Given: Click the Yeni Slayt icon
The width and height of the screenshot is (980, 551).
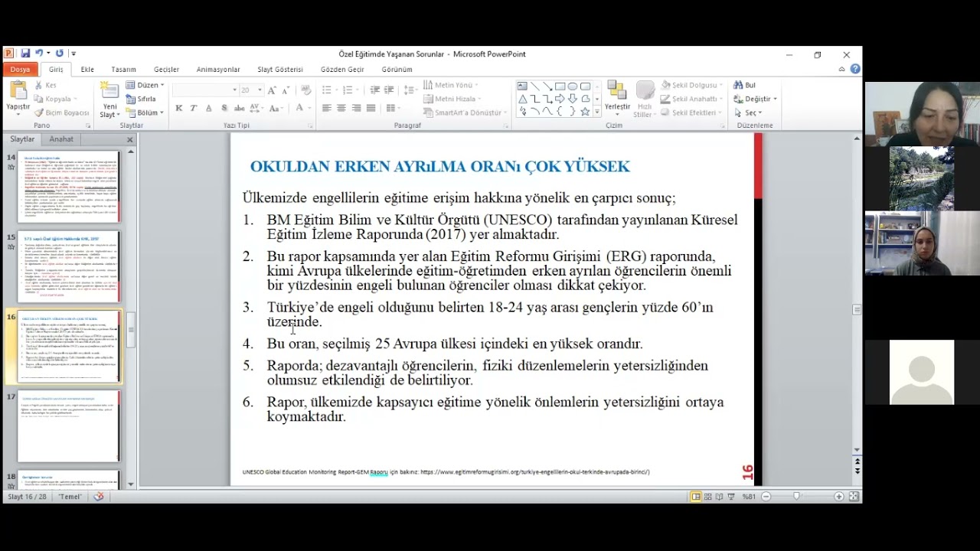Looking at the screenshot, I should tap(110, 91).
